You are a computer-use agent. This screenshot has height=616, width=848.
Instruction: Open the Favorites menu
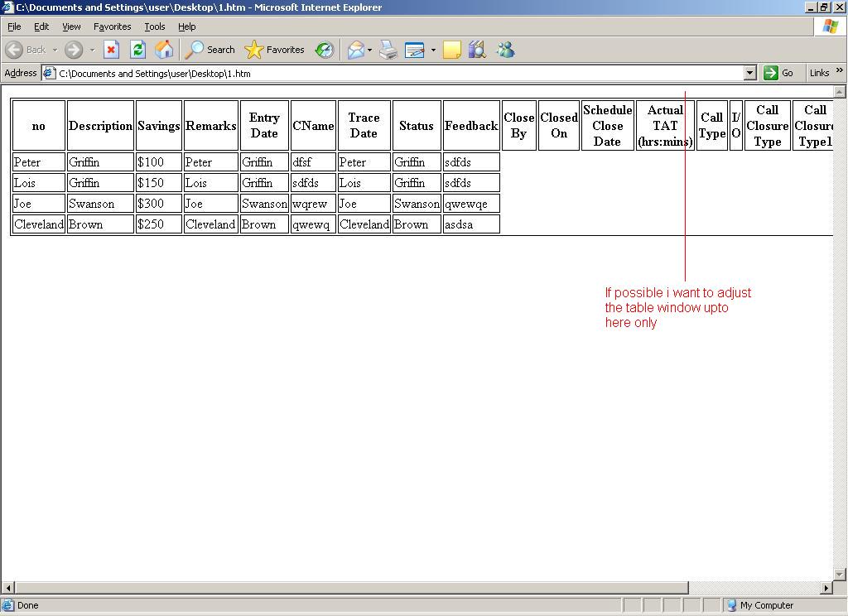tap(113, 26)
